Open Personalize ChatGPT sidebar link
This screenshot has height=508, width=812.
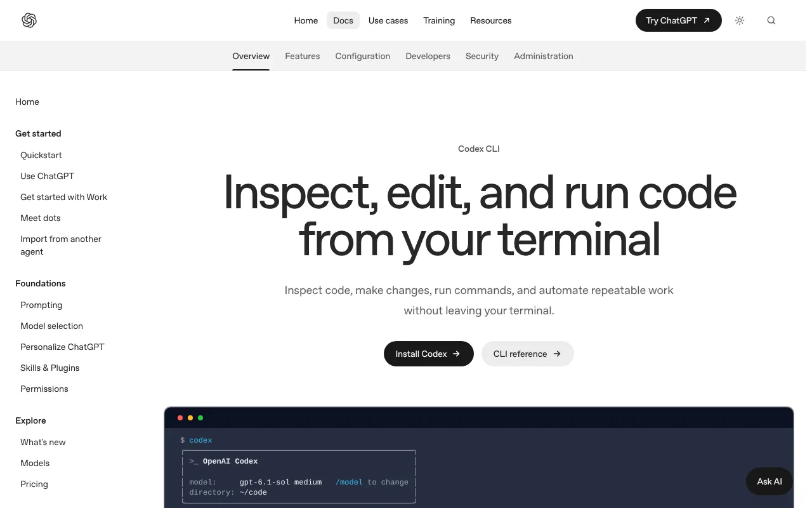pyautogui.click(x=62, y=347)
